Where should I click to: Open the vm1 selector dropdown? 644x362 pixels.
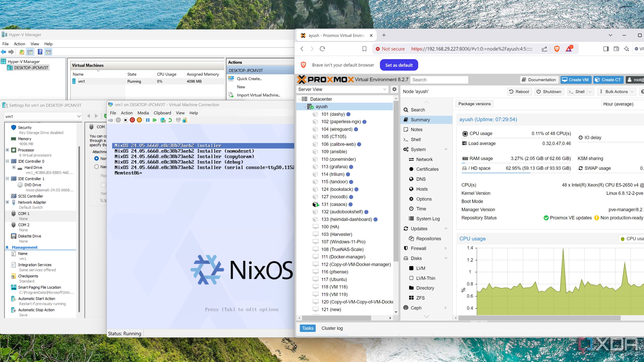[x=79, y=116]
